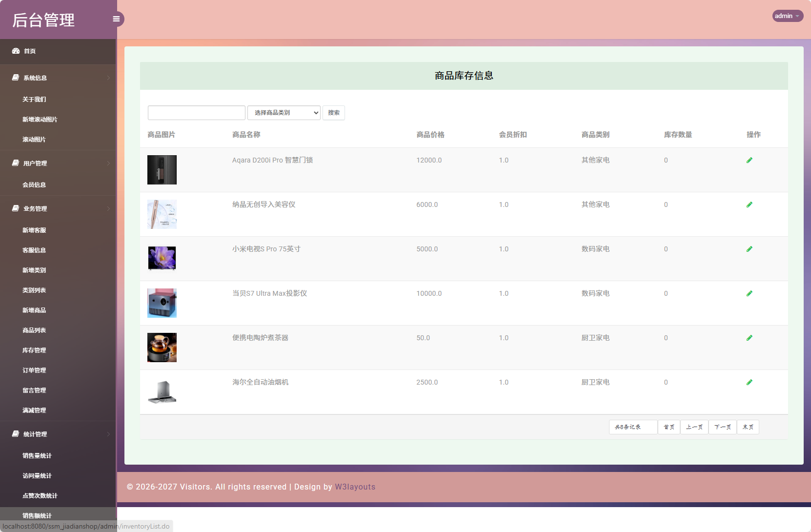Click the 会员折扣 column header
This screenshot has height=532, width=811.
(513, 135)
